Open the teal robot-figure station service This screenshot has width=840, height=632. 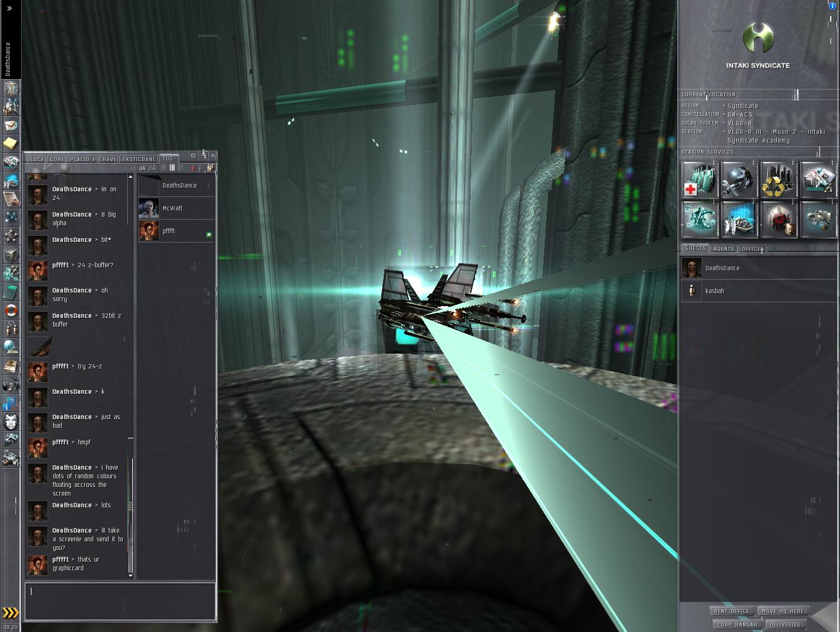click(700, 219)
